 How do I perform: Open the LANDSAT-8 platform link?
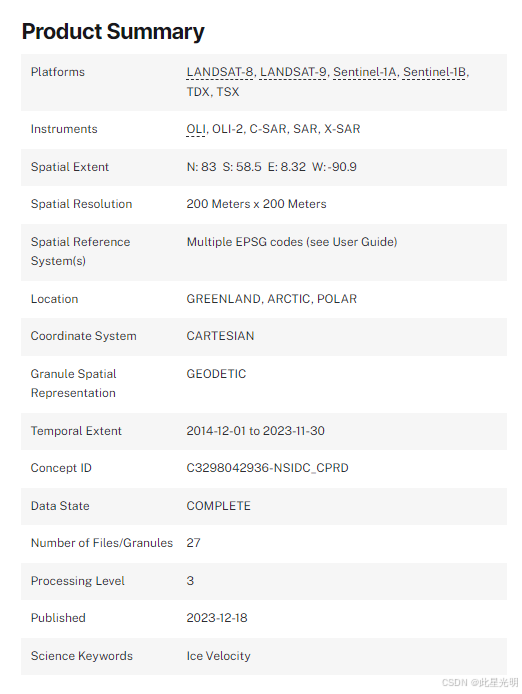220,72
